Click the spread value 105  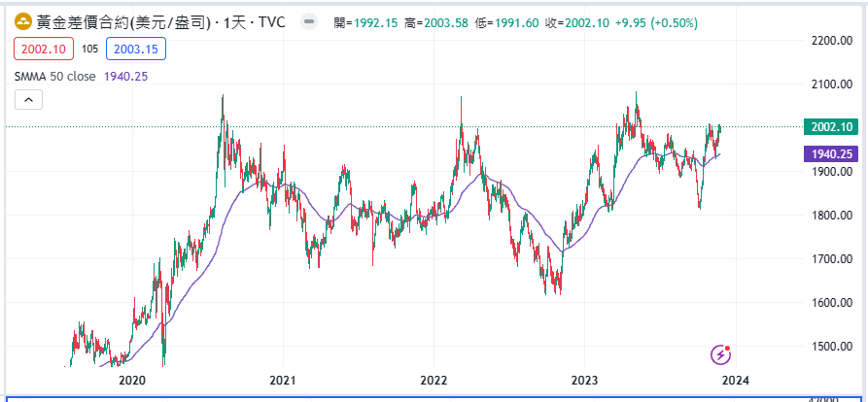click(x=89, y=50)
